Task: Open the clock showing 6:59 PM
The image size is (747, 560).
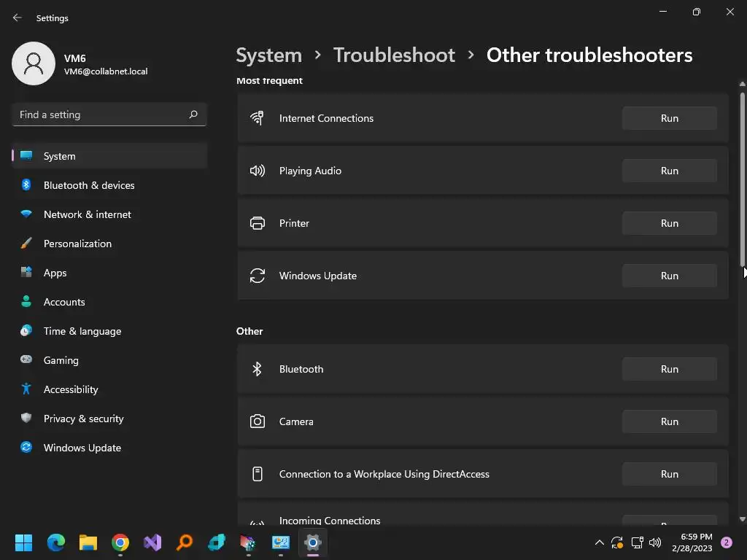Action: [692, 542]
